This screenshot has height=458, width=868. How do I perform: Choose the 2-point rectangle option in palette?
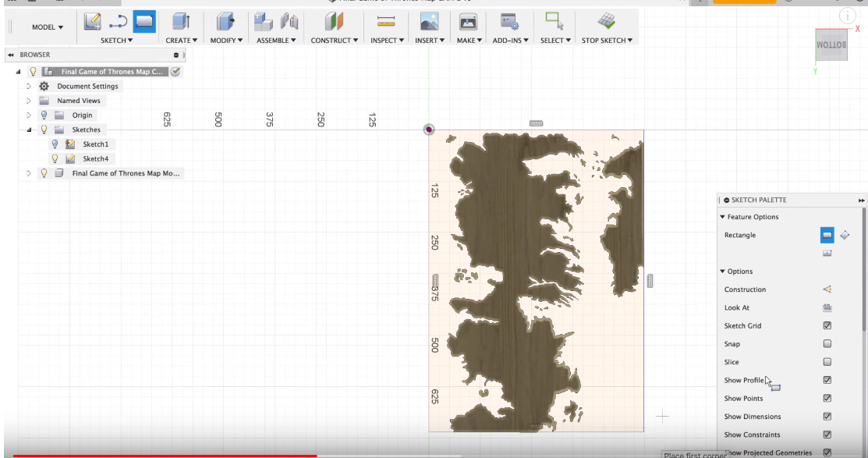827,235
